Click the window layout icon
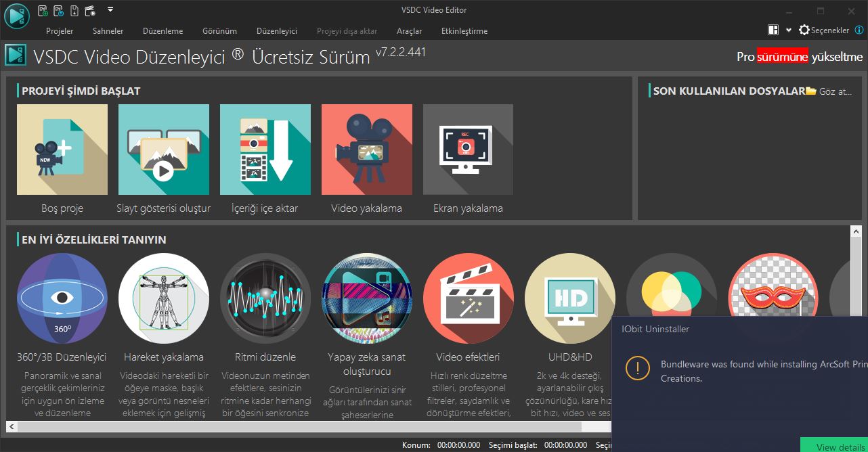 773,30
